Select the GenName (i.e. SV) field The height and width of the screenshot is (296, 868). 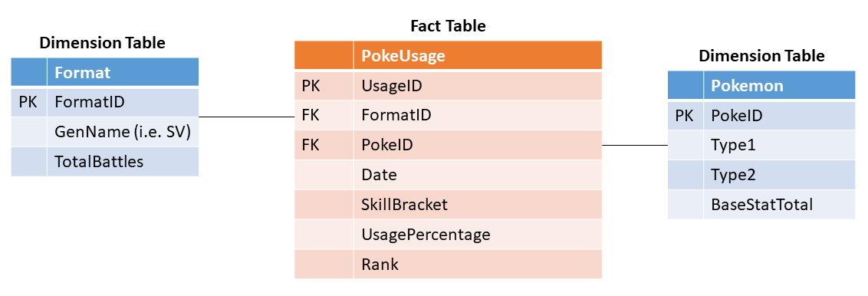pyautogui.click(x=104, y=132)
